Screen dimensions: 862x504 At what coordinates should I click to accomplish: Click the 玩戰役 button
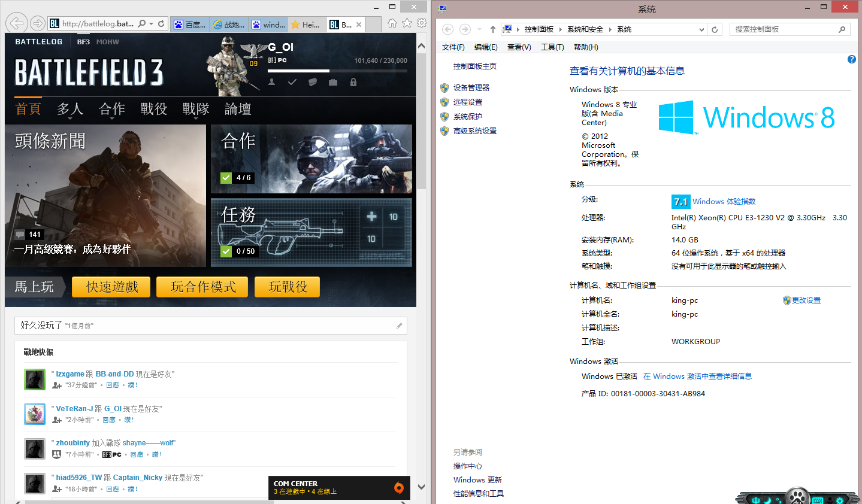[x=288, y=287]
